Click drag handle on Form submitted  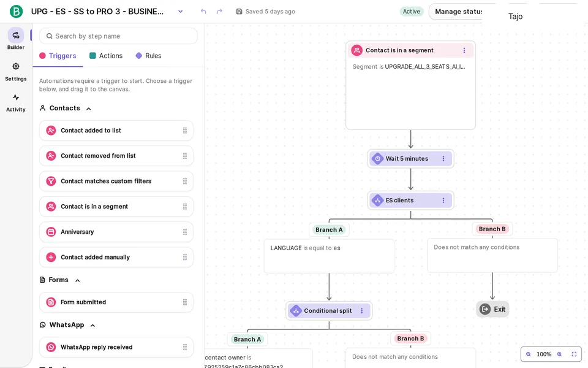[x=185, y=302]
